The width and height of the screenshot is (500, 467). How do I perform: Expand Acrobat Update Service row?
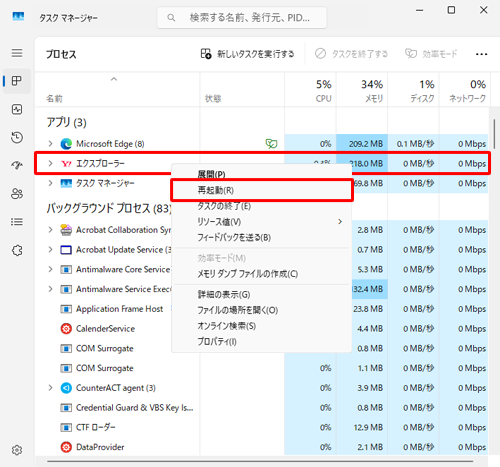pos(50,250)
